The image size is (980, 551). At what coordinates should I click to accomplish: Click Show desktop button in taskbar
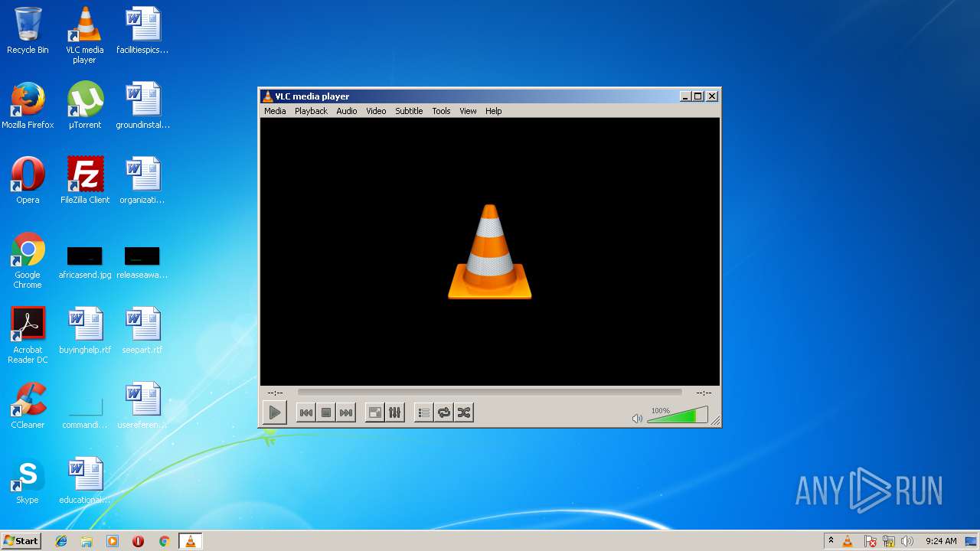point(971,541)
